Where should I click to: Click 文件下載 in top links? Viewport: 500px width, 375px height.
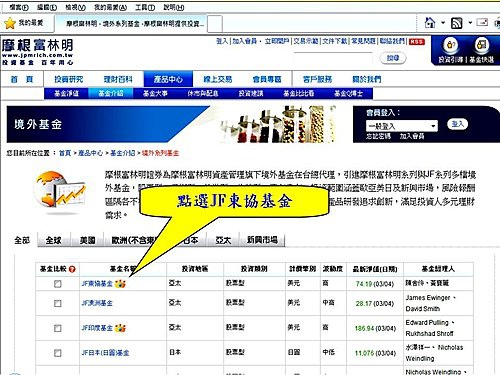(x=335, y=41)
